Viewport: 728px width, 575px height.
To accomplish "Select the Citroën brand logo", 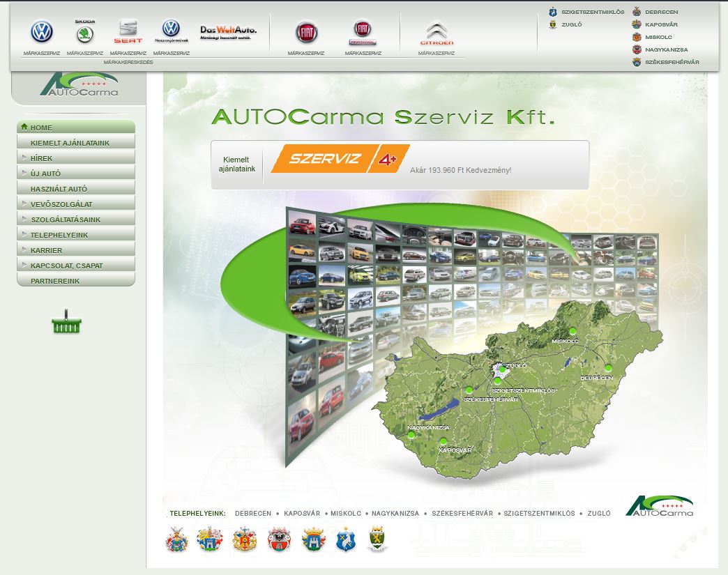I will click(437, 33).
